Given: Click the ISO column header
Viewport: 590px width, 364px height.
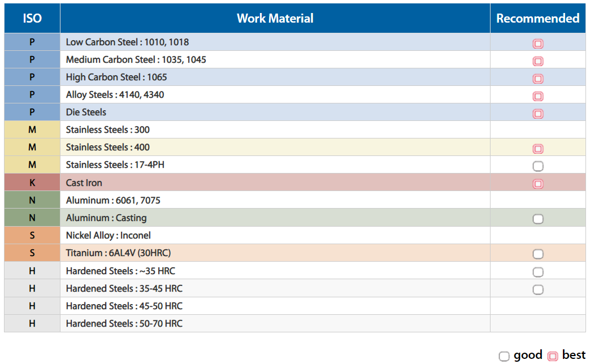Looking at the screenshot, I should [x=32, y=18].
